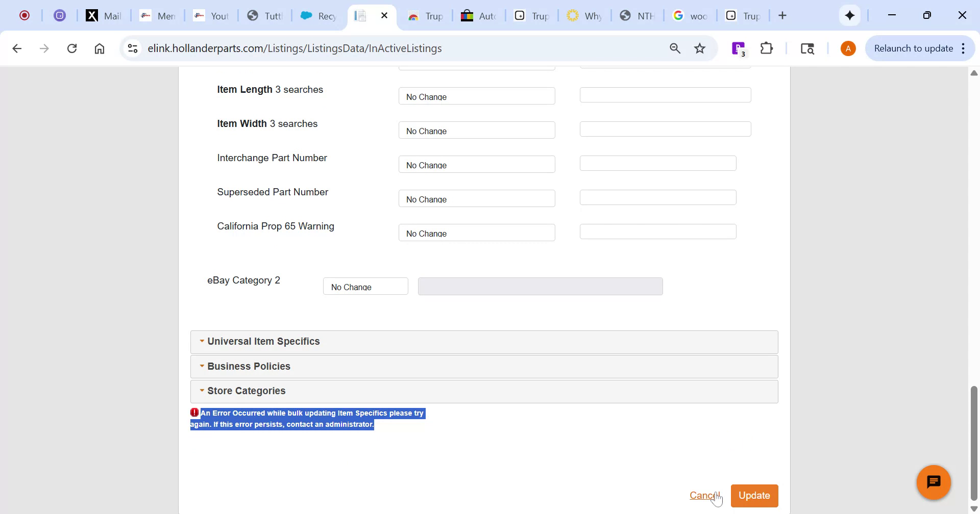Open the browser extensions puzzle icon

pos(766,48)
